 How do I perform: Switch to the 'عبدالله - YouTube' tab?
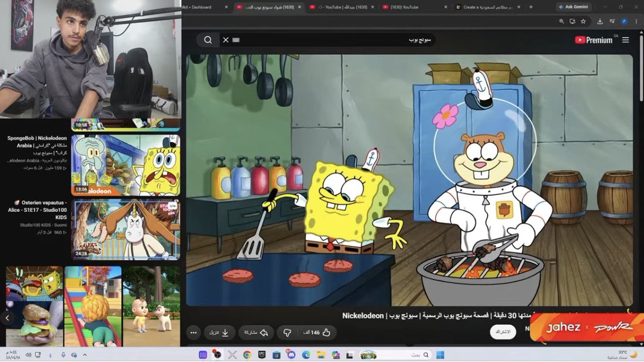[341, 7]
